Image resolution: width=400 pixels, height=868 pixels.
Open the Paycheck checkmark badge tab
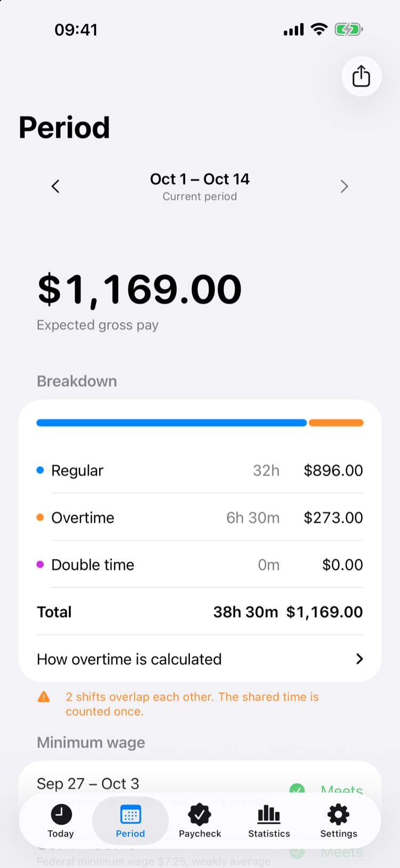(x=200, y=814)
